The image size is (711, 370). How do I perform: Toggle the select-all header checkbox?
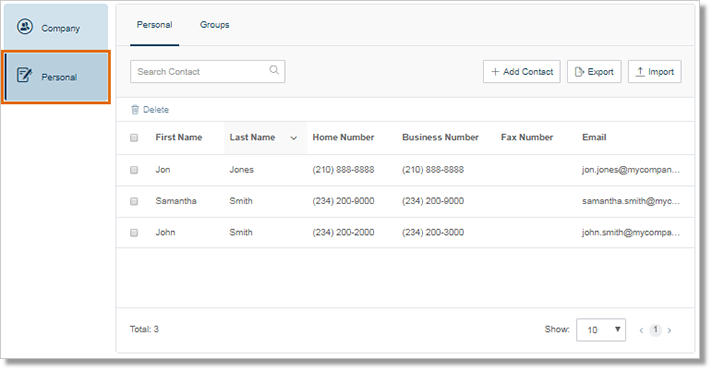pos(134,137)
